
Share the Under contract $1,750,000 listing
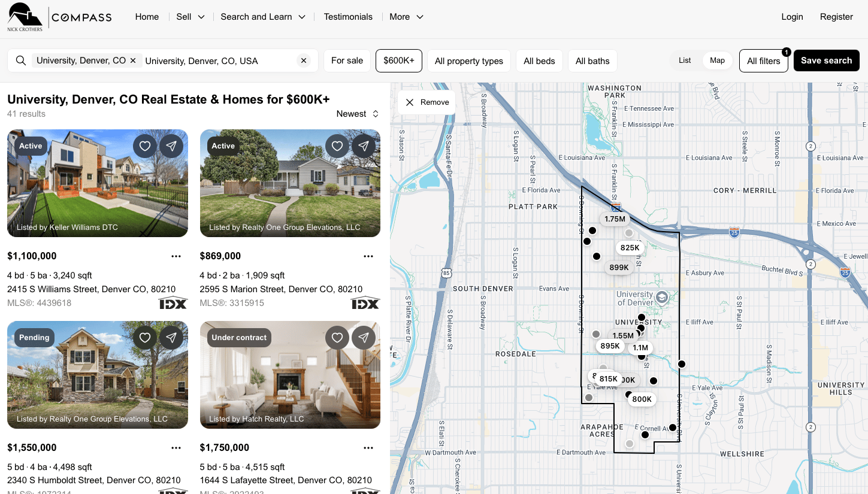point(364,338)
